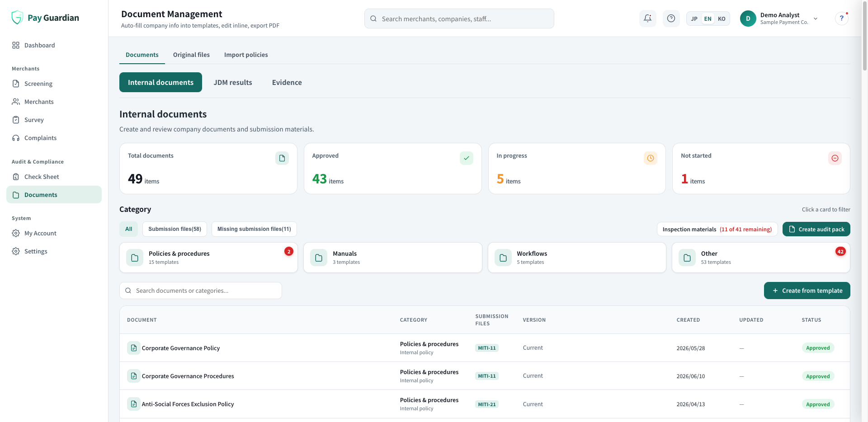Click Search documents or categories field
This screenshot has width=868, height=422.
[x=201, y=291]
